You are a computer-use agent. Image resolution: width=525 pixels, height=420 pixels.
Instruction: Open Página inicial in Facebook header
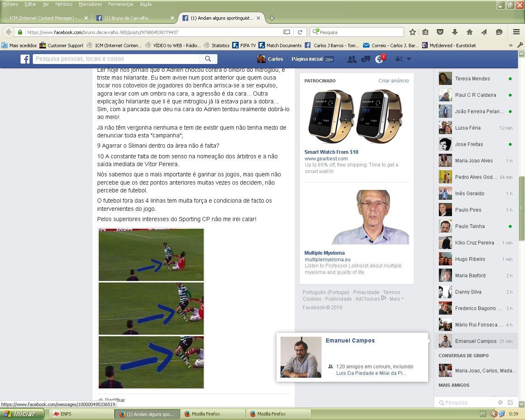pyautogui.click(x=307, y=59)
